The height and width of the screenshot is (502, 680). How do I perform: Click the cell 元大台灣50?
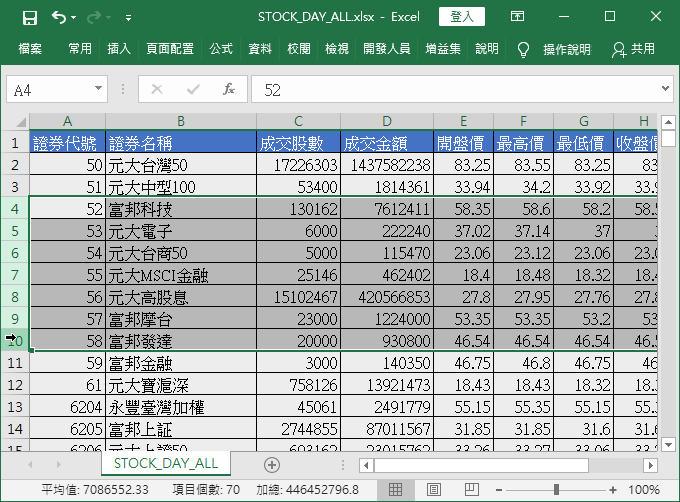pos(181,165)
